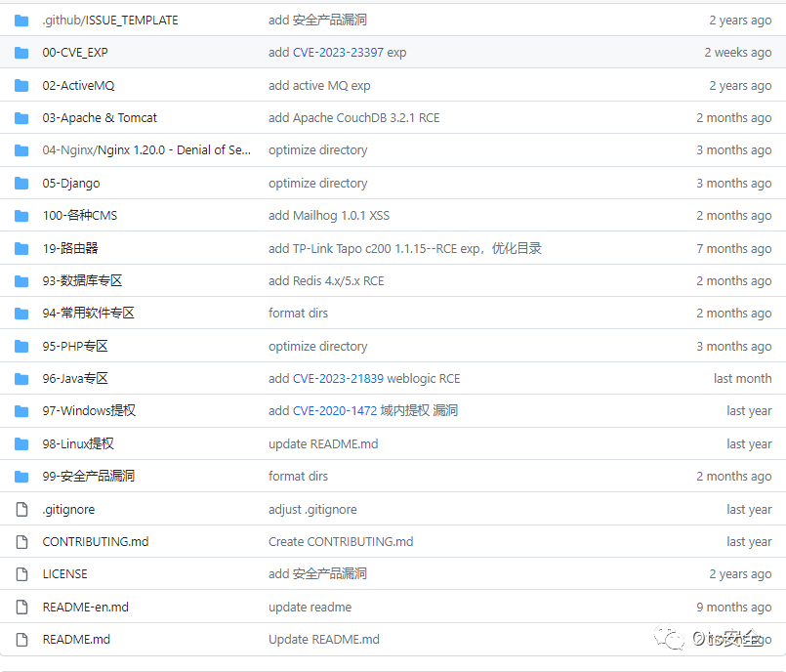Open commit 'add Mailhog 1.0.1 XSS'
The height and width of the screenshot is (672, 786).
[x=329, y=216]
